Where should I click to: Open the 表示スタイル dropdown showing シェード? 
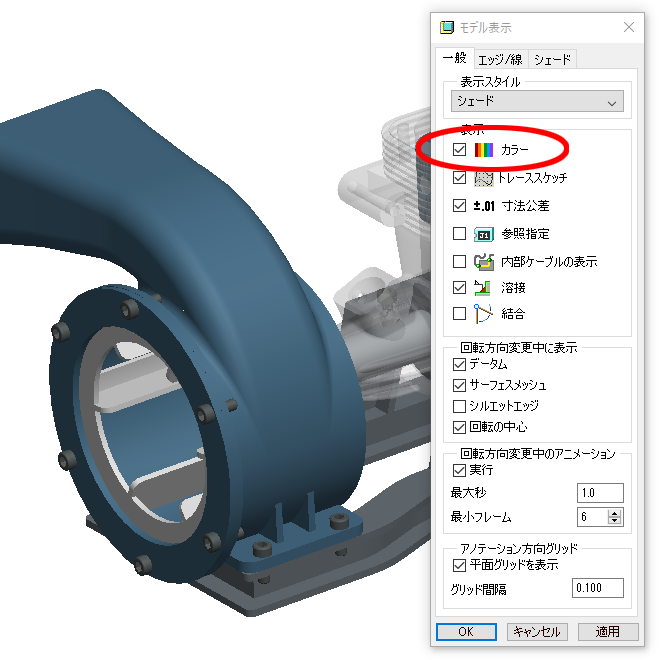pos(538,101)
